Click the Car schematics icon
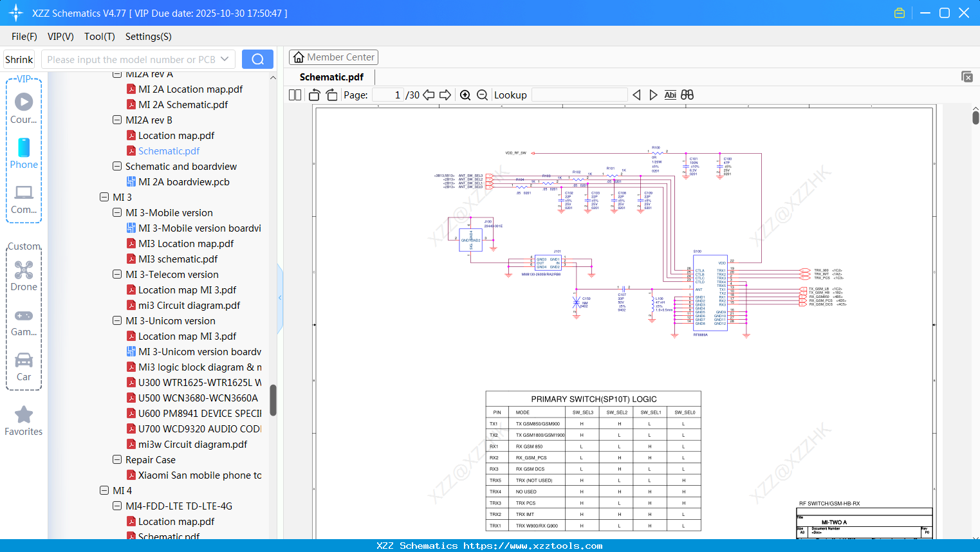Screen dimensions: 980x552 tap(24, 362)
